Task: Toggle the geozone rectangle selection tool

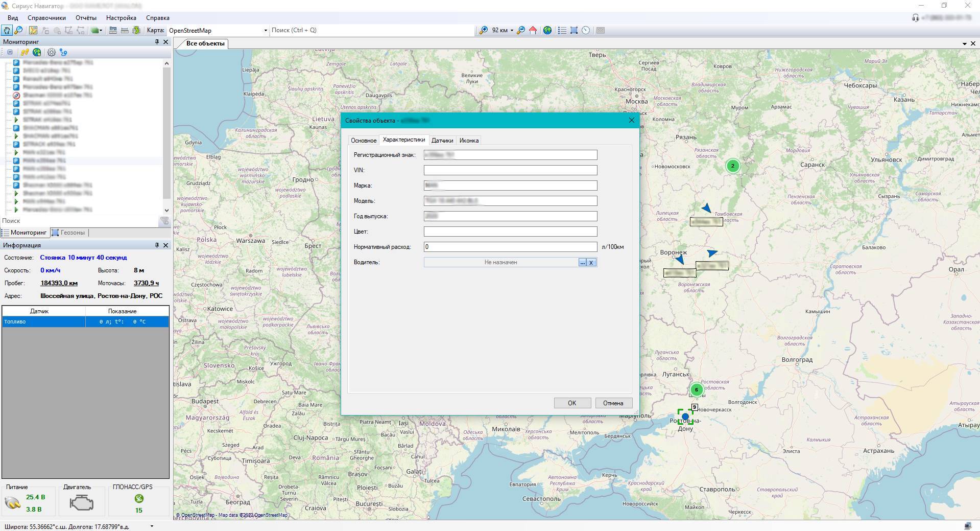Action: [574, 30]
